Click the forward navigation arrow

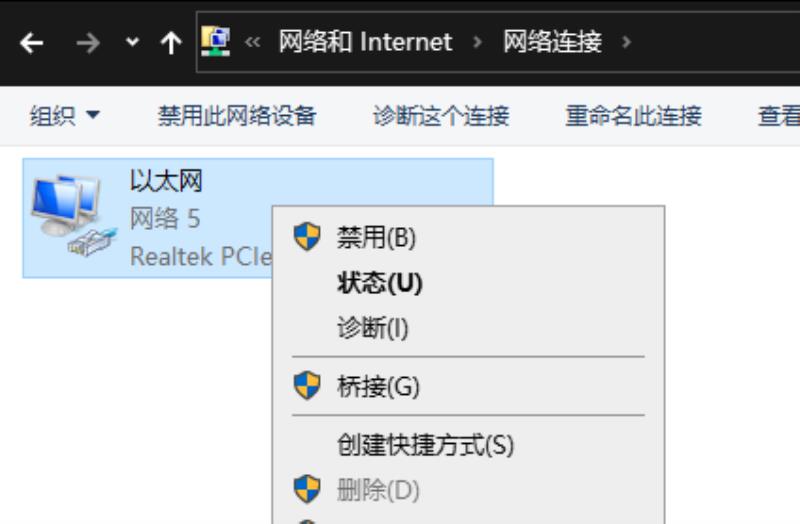click(88, 43)
